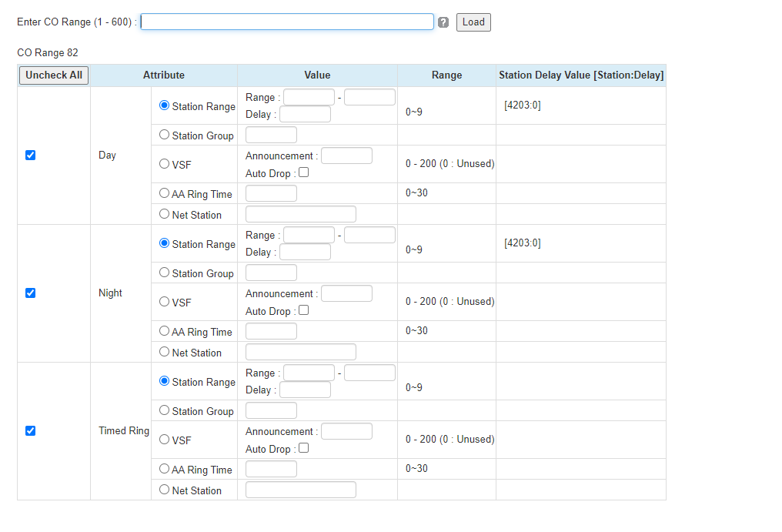Click the Uncheck All button

(54, 75)
